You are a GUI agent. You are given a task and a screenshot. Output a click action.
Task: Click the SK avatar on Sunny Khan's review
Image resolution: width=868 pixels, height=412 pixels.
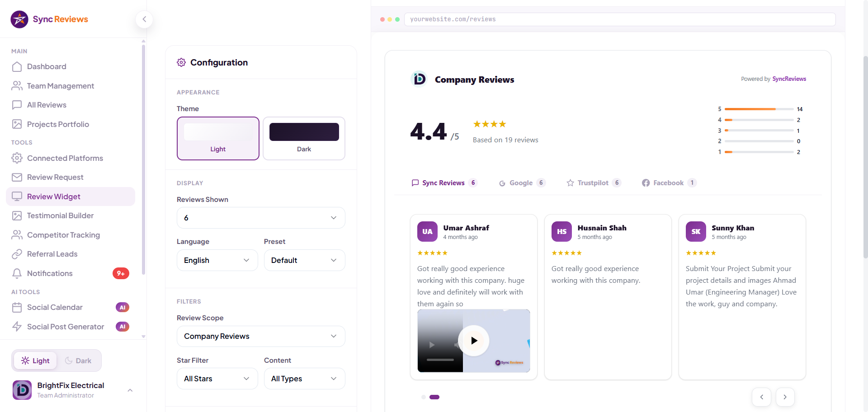(x=696, y=232)
